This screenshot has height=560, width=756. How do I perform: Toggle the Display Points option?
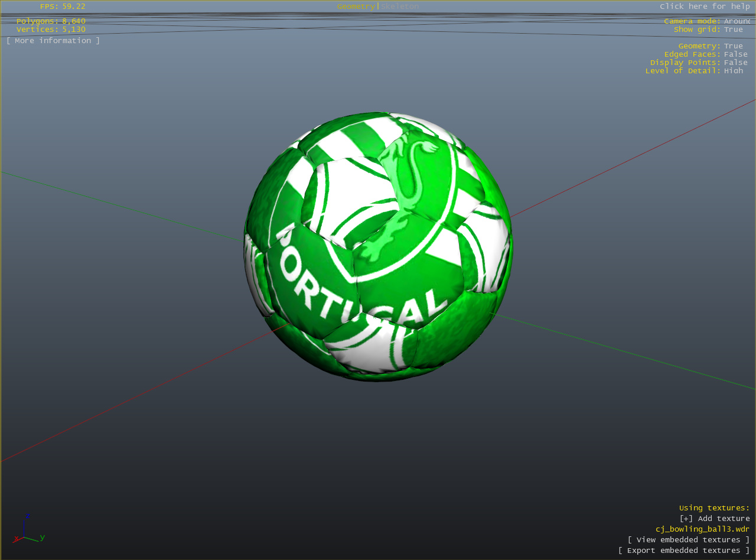[699, 63]
